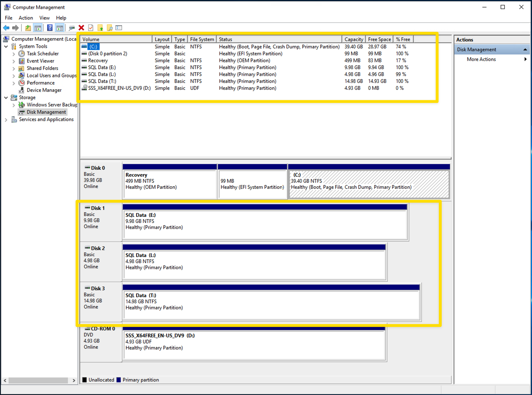The width and height of the screenshot is (532, 395).
Task: Click the blue Help question mark icon
Action: pos(50,28)
